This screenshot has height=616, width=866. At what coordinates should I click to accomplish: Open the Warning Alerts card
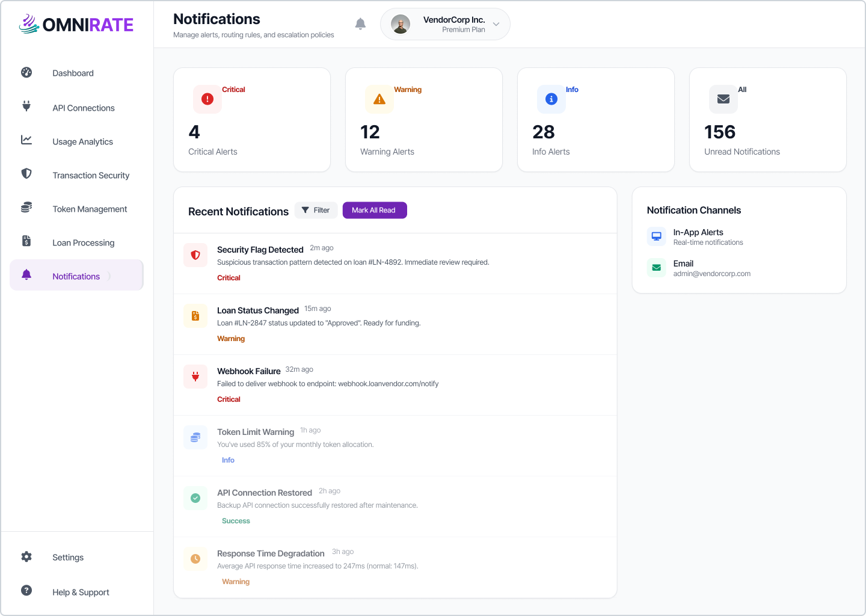click(424, 120)
